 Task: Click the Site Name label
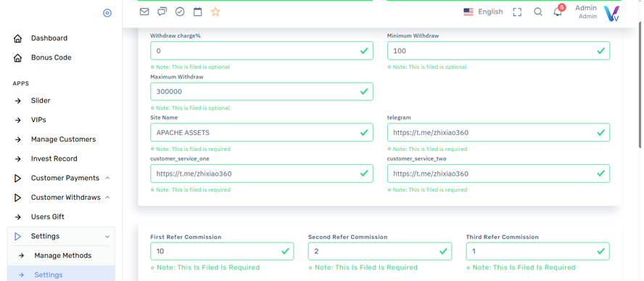pyautogui.click(x=164, y=117)
